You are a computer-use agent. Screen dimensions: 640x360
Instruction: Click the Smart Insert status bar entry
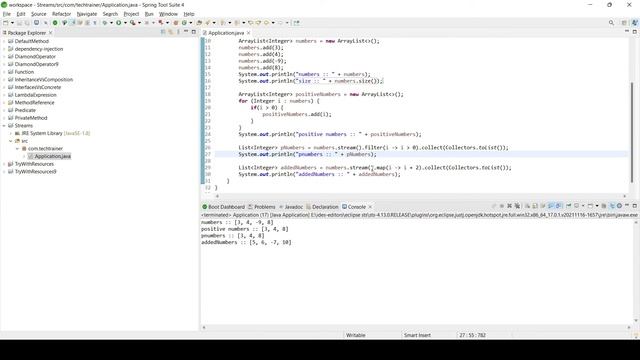tap(417, 335)
